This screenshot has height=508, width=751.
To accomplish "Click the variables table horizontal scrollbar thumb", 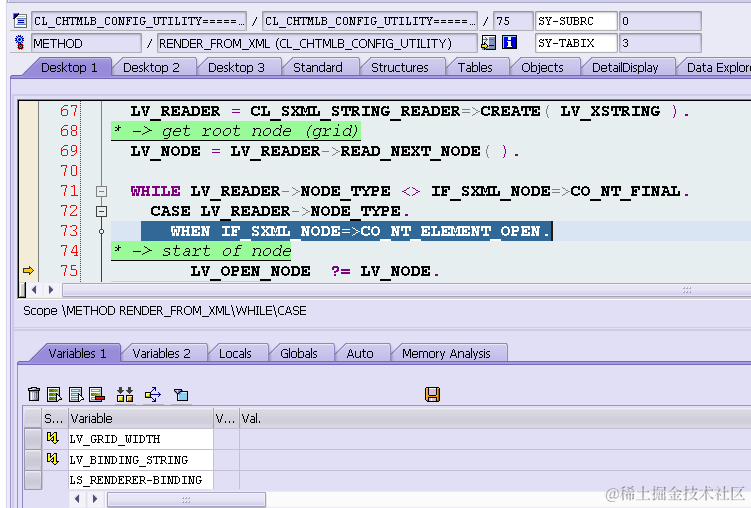I will (x=186, y=499).
